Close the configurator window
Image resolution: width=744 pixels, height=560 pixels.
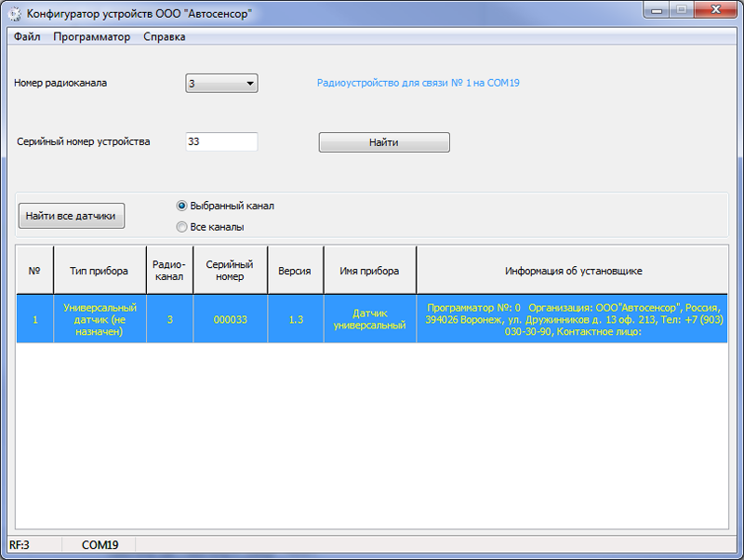point(716,10)
